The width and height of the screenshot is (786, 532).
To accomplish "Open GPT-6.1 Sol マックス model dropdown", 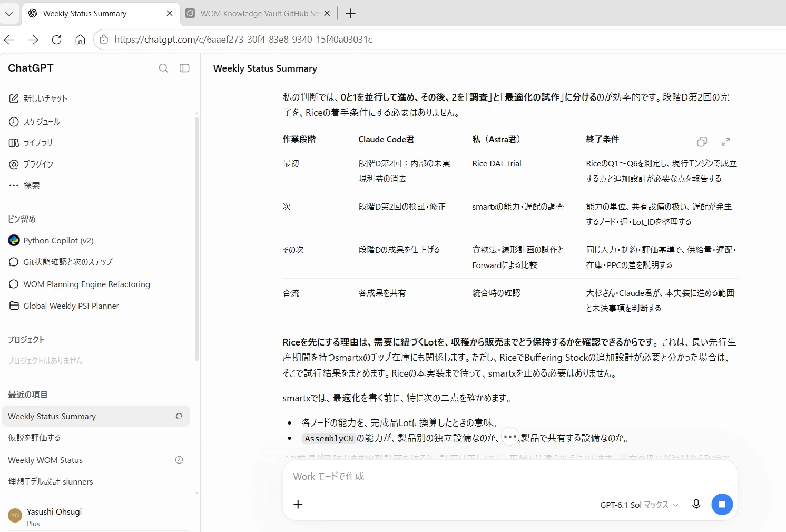I will coord(639,505).
